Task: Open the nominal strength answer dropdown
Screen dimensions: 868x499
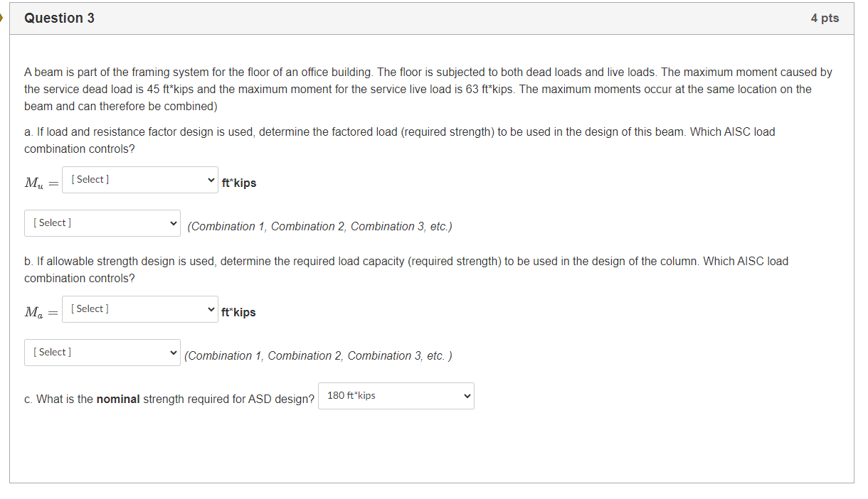Action: click(x=396, y=396)
